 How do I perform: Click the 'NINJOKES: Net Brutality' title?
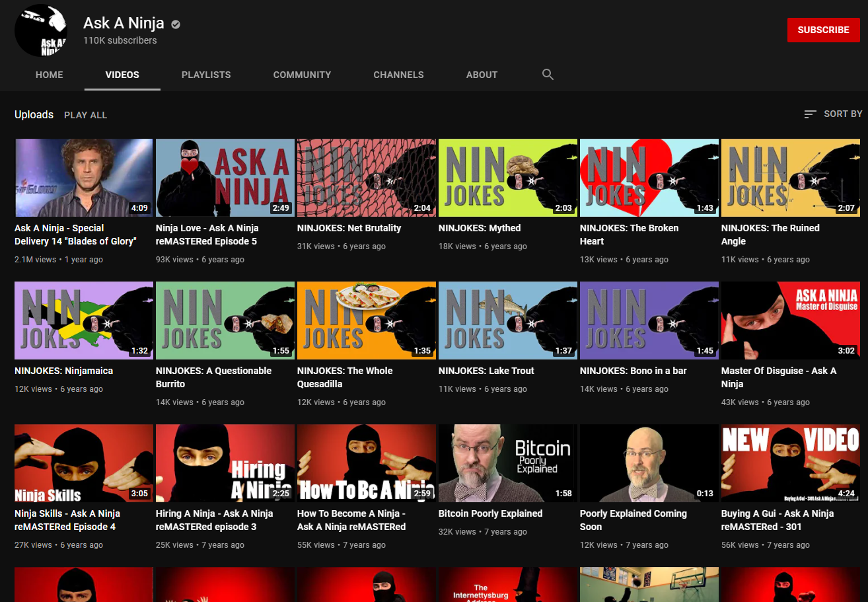[x=349, y=228]
